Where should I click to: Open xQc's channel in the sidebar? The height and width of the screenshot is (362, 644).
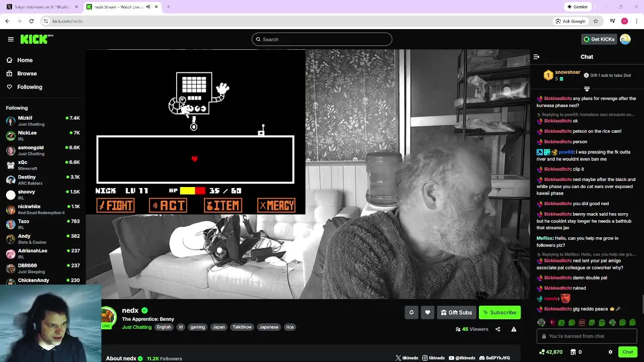coord(43,165)
